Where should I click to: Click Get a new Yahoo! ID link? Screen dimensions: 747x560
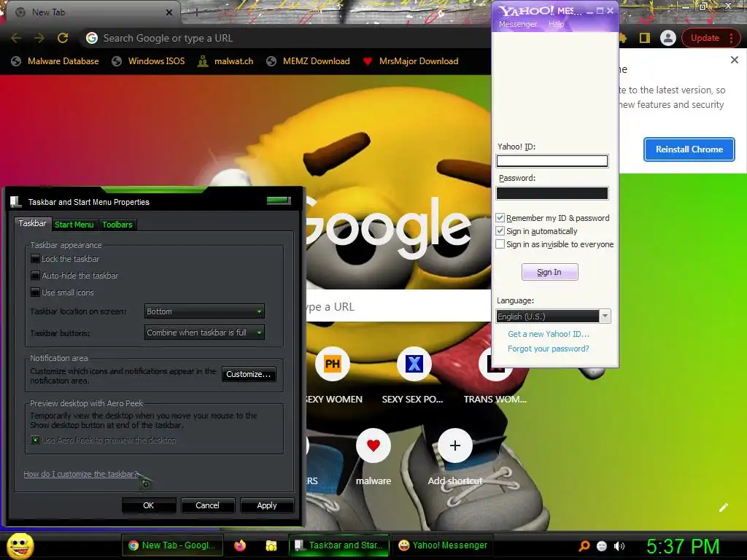pos(549,334)
